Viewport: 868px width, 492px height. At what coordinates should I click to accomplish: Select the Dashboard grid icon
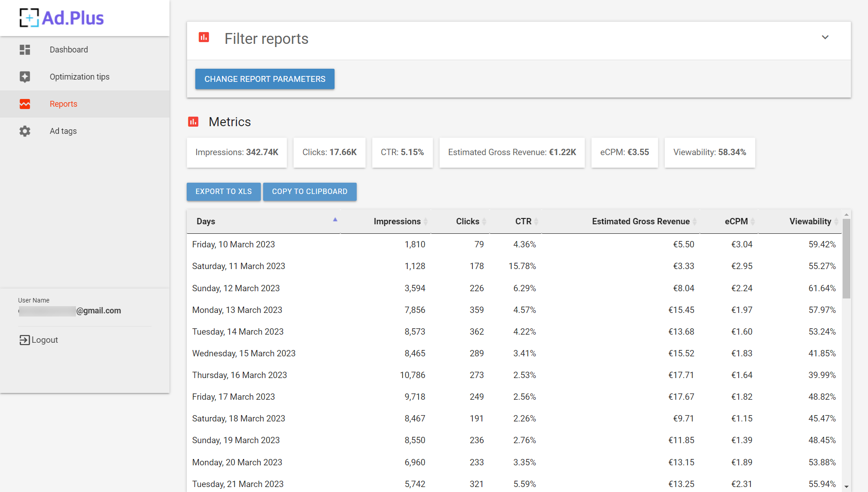(25, 50)
